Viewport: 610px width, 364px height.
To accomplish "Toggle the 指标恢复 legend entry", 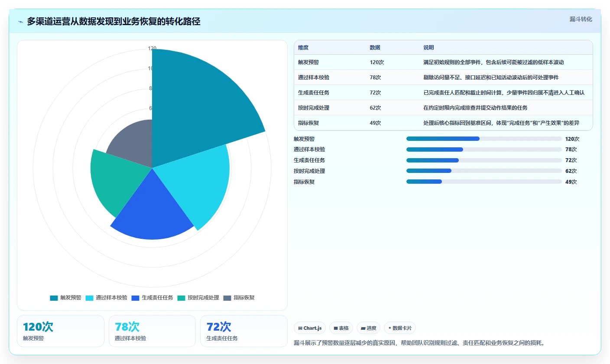I will 239,298.
